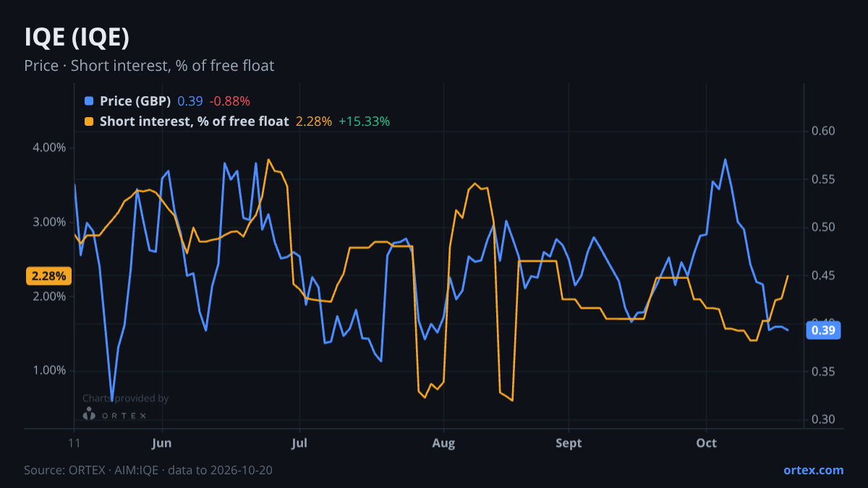Screen dimensions: 868x488
Task: Click the blue Price legend color swatch
Action: tap(89, 101)
